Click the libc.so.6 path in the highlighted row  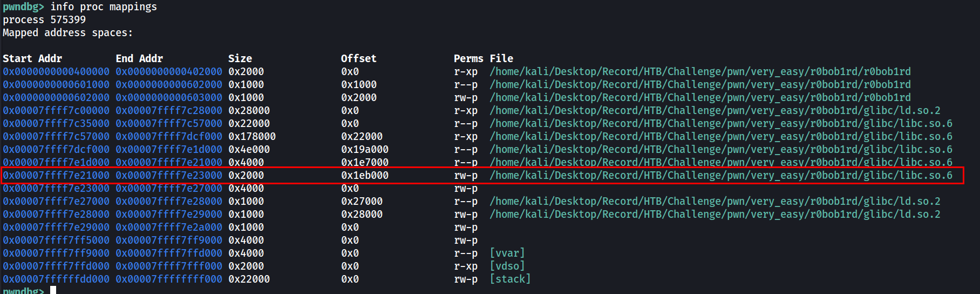pos(721,176)
